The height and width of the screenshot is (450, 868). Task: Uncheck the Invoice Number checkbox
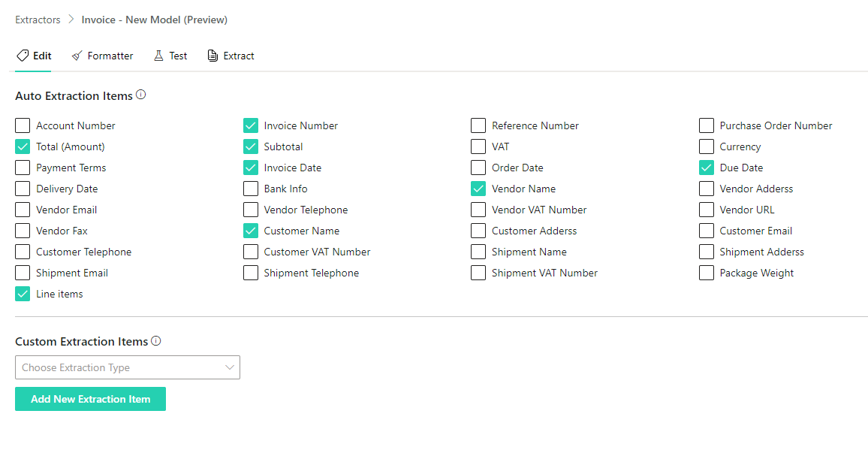point(251,125)
